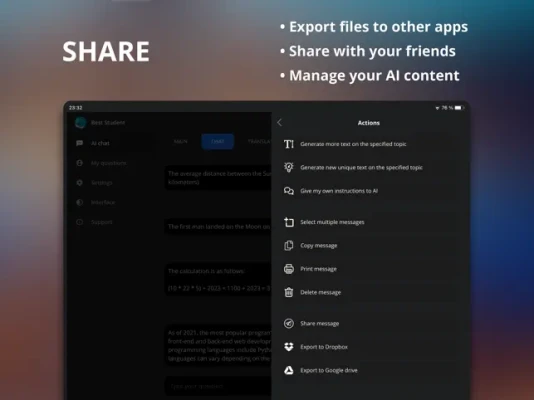This screenshot has height=400, width=534.
Task: Select Print message action
Action: coord(318,269)
